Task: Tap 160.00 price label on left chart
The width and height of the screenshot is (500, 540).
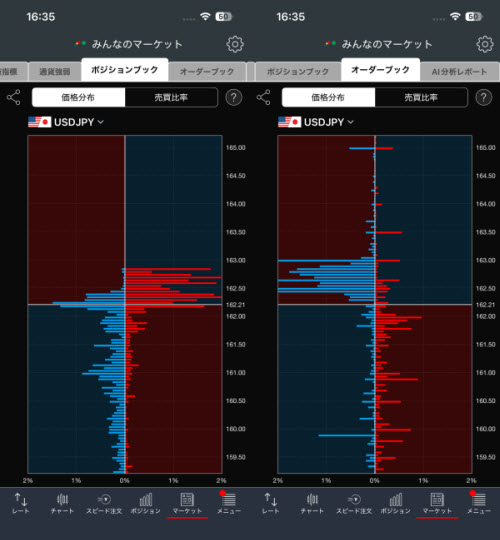Action: (236, 429)
